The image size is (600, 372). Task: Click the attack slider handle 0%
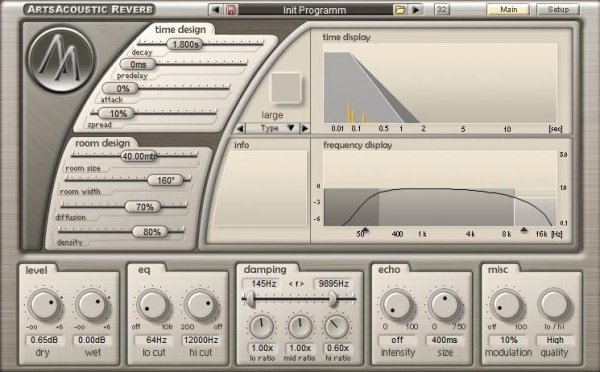pos(121,88)
